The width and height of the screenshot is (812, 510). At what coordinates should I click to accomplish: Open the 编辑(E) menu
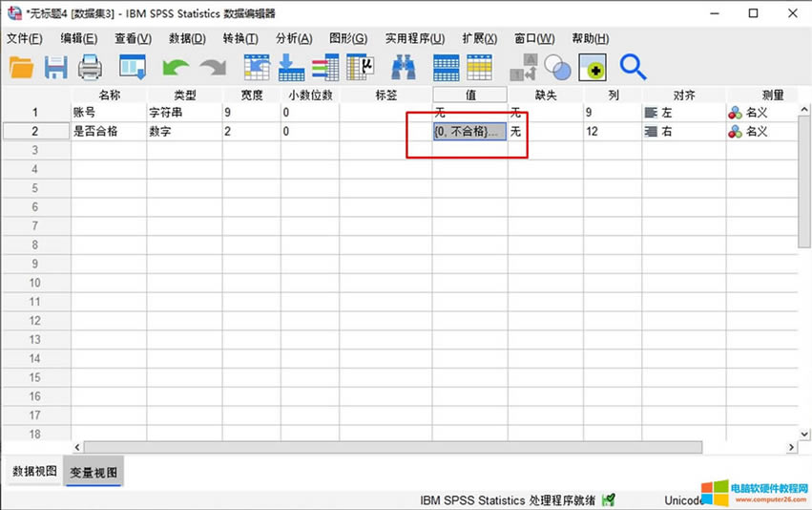click(78, 38)
